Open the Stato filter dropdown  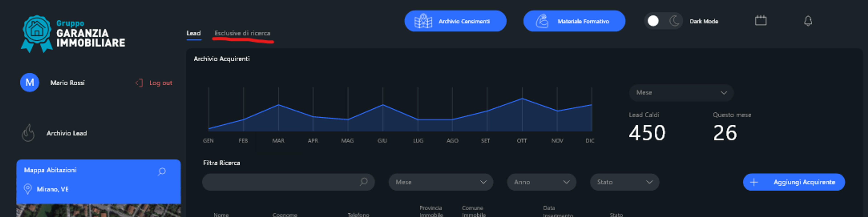(x=624, y=182)
